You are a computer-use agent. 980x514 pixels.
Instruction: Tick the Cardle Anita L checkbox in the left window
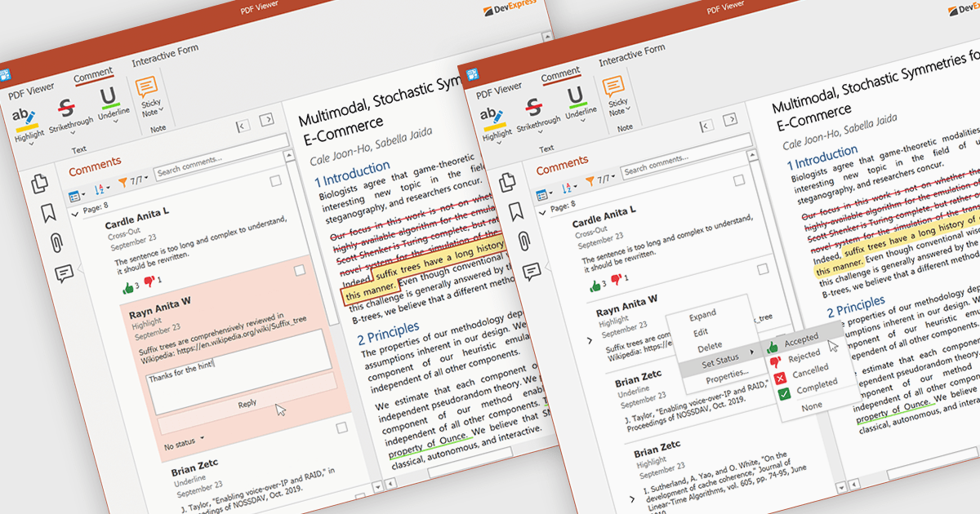[276, 181]
